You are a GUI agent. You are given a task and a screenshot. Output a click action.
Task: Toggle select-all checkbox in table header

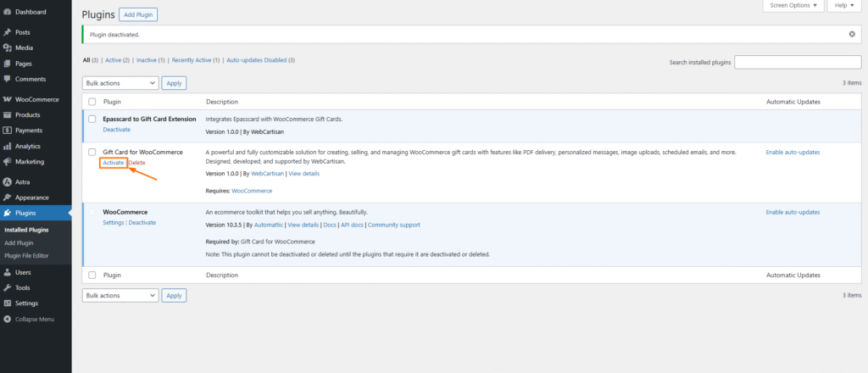click(x=92, y=102)
